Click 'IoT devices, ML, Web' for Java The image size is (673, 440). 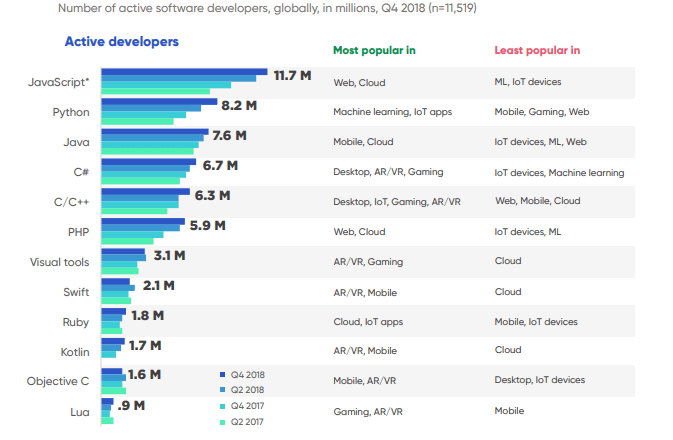tap(540, 142)
